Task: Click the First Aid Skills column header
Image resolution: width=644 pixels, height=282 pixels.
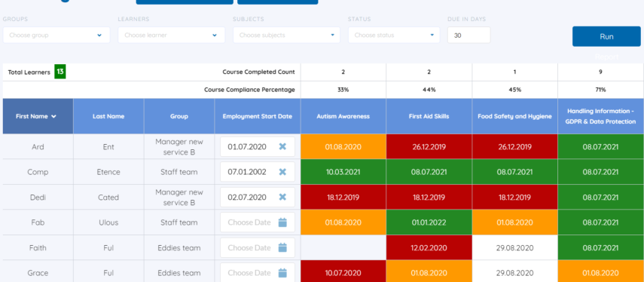Action: pos(429,116)
